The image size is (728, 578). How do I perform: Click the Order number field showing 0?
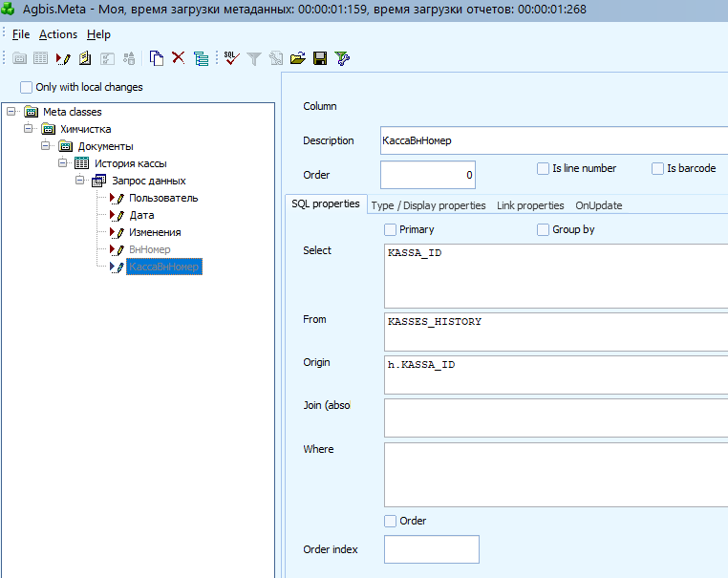428,175
